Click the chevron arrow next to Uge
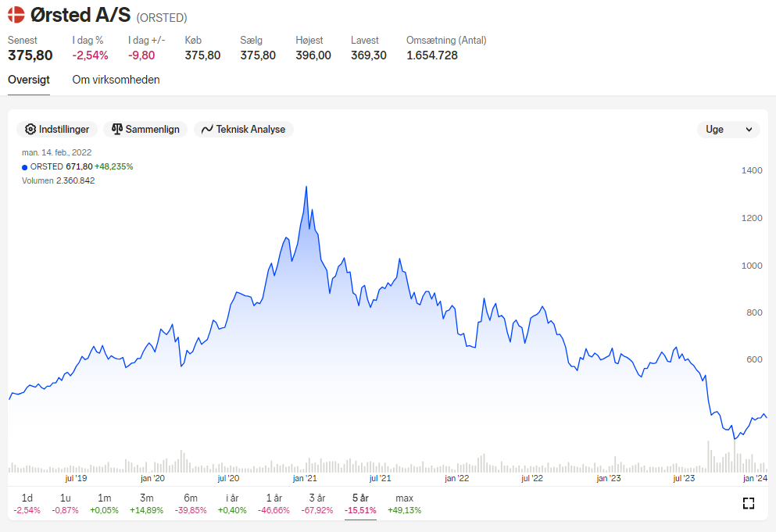This screenshot has height=532, width=776. pos(749,130)
